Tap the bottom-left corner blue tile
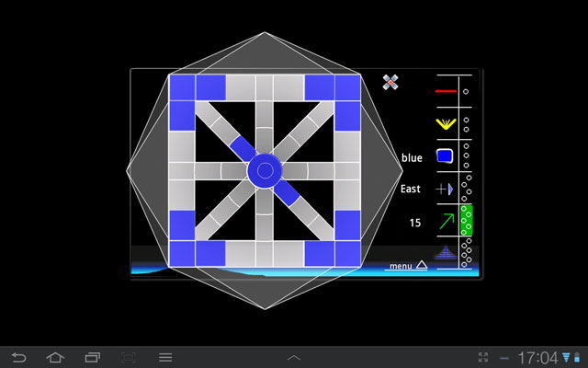The image size is (588, 368). (182, 254)
